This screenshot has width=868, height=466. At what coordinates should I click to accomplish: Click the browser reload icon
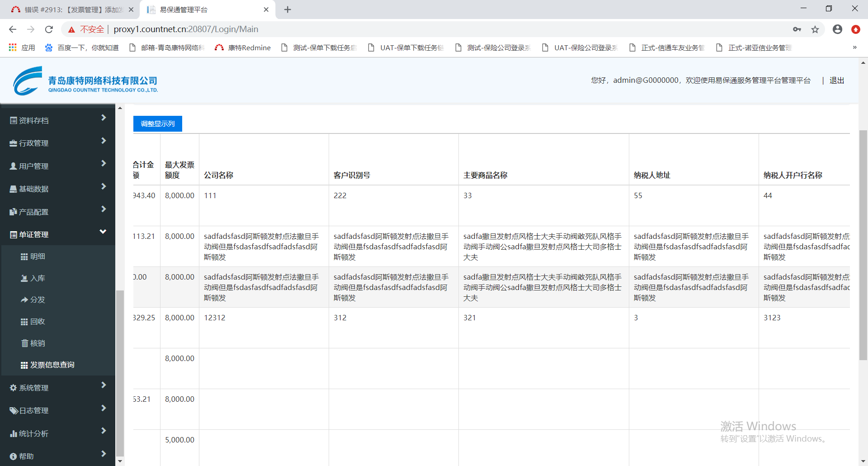49,29
